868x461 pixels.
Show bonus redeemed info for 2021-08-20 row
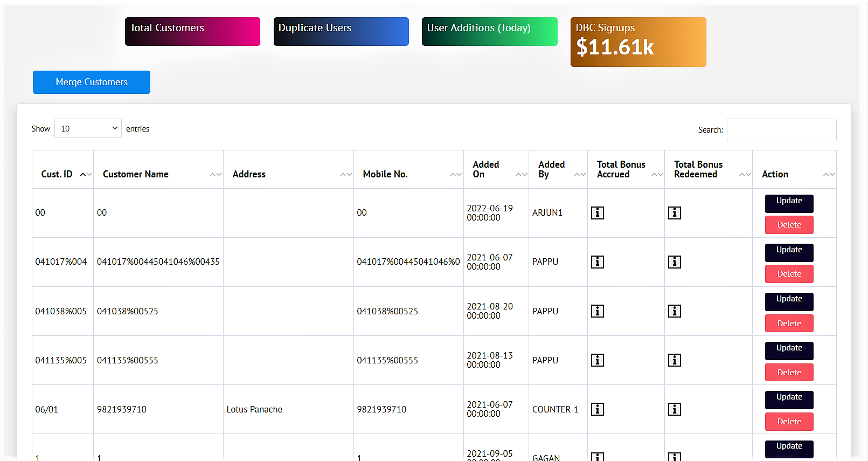pos(674,311)
